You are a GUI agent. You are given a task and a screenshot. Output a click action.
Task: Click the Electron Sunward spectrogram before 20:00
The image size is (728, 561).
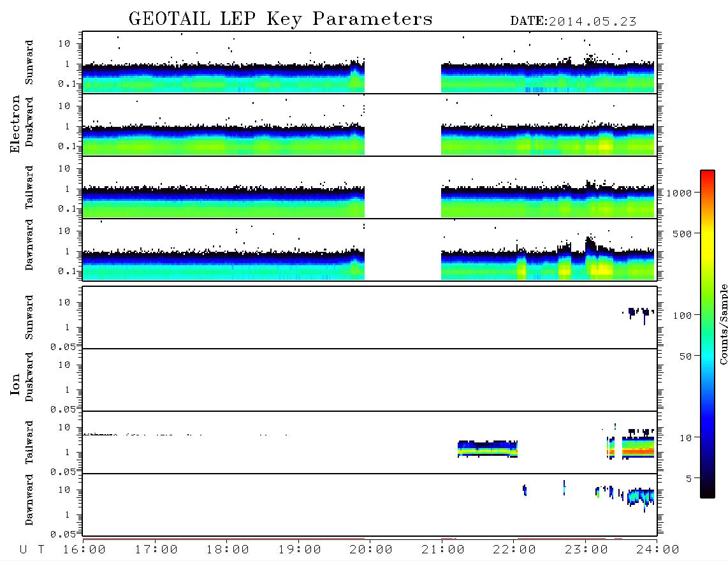pyautogui.click(x=223, y=76)
